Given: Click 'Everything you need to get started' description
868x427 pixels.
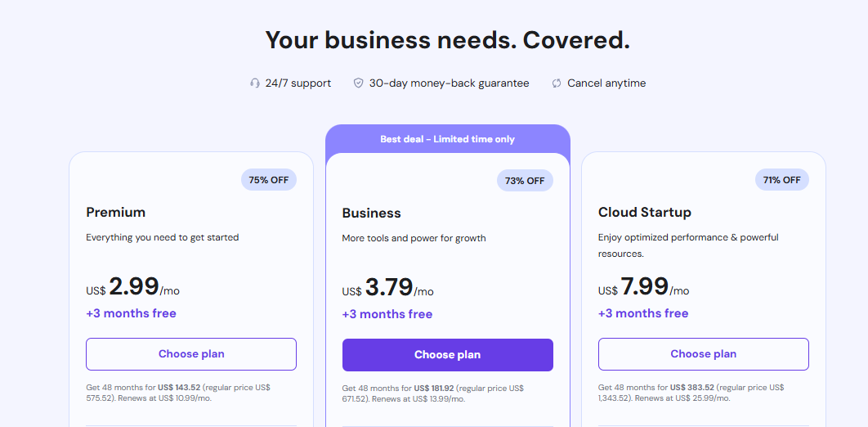Looking at the screenshot, I should (162, 237).
